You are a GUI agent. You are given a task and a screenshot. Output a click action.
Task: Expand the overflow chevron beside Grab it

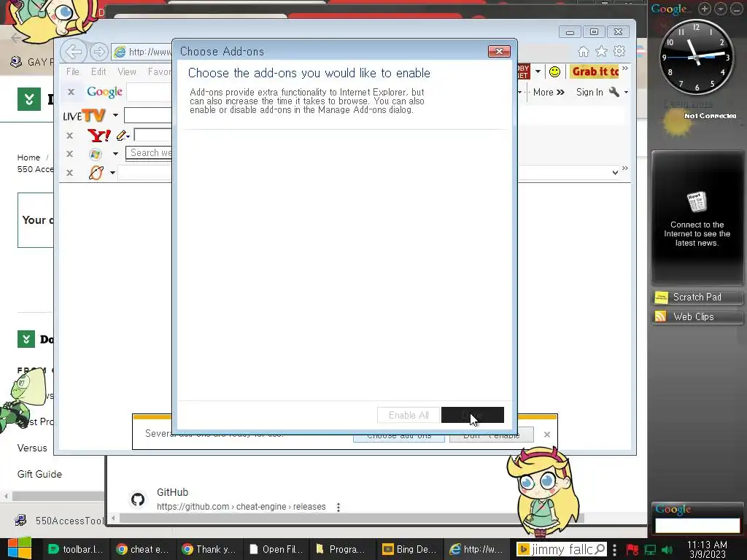(x=625, y=69)
